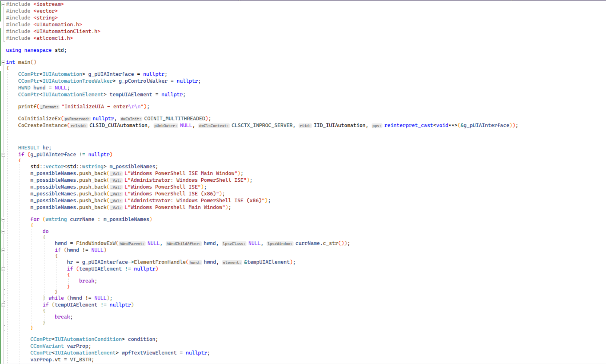Click the varProp.vt = VT_BSTR assignment

click(x=62, y=359)
